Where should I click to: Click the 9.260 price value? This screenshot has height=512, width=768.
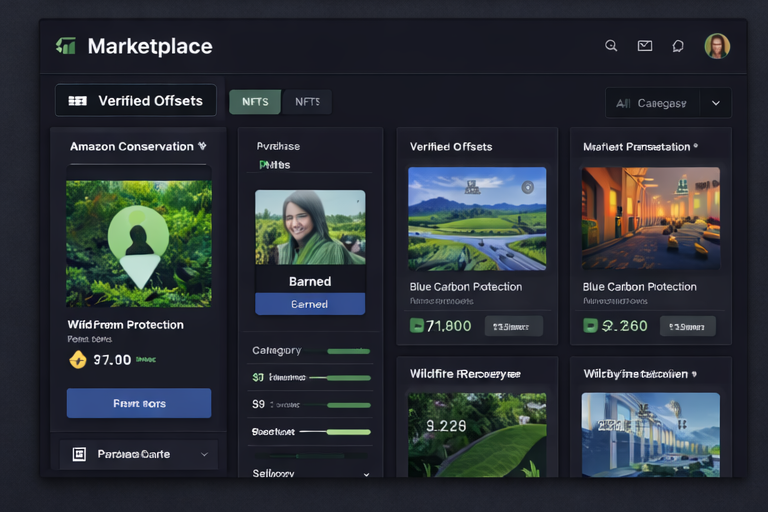click(x=624, y=326)
